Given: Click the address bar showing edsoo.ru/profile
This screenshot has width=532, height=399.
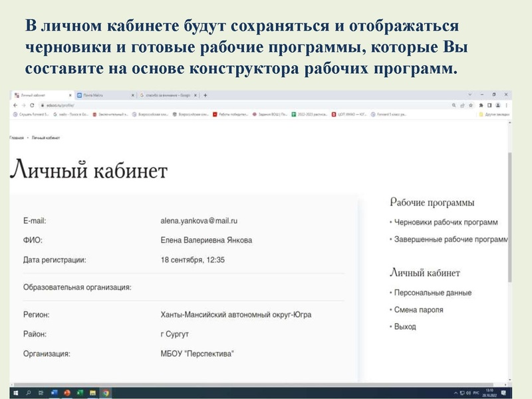Looking at the screenshot, I should [100, 105].
